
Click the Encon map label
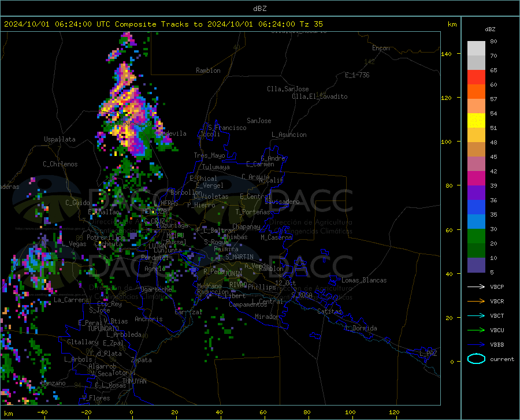pyautogui.click(x=381, y=48)
